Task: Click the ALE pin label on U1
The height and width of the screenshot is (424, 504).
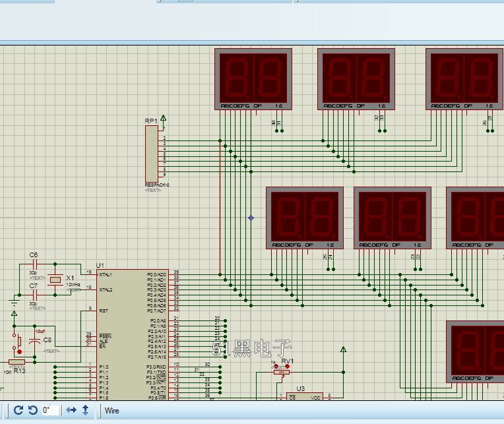Action: click(103, 342)
